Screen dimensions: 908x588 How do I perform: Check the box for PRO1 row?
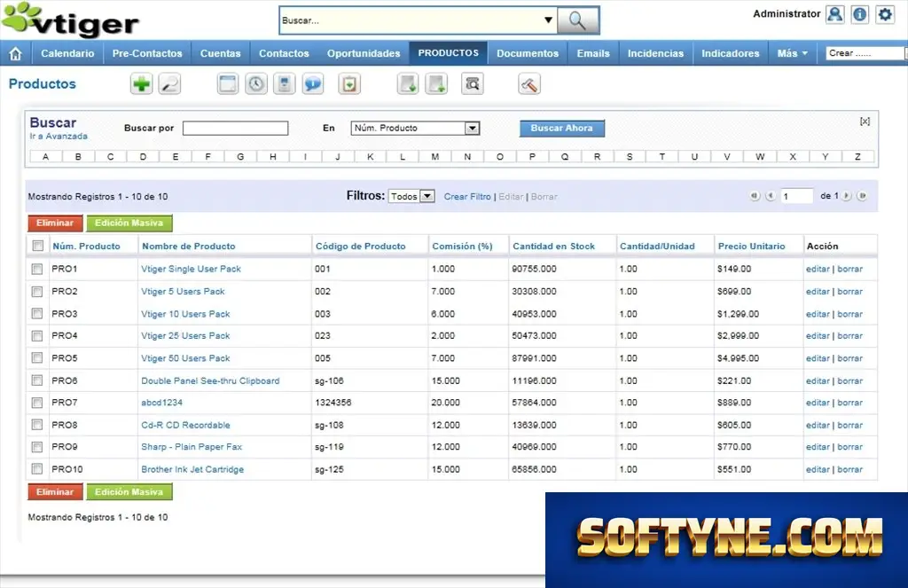click(x=37, y=270)
